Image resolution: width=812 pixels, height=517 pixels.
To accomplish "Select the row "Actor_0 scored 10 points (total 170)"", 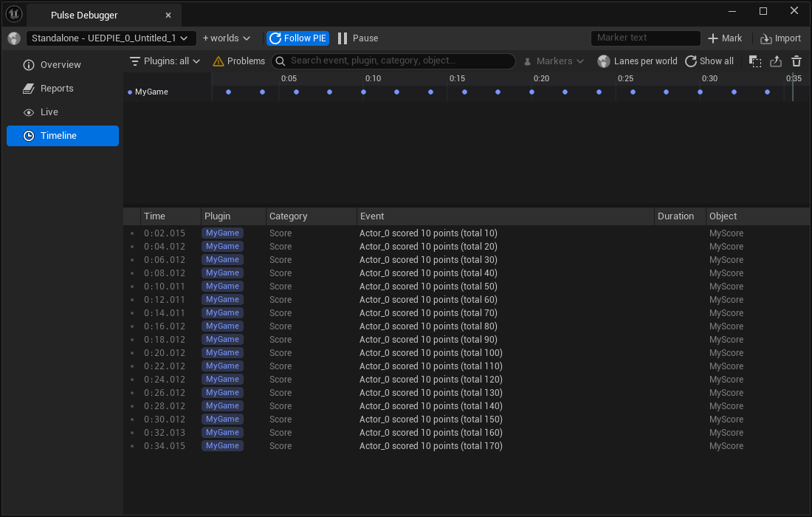I will coord(467,446).
